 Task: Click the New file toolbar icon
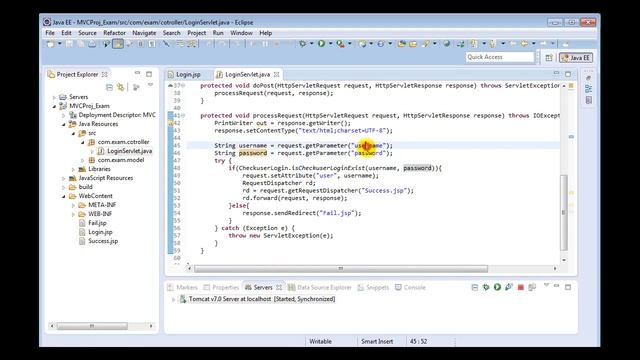pos(50,44)
